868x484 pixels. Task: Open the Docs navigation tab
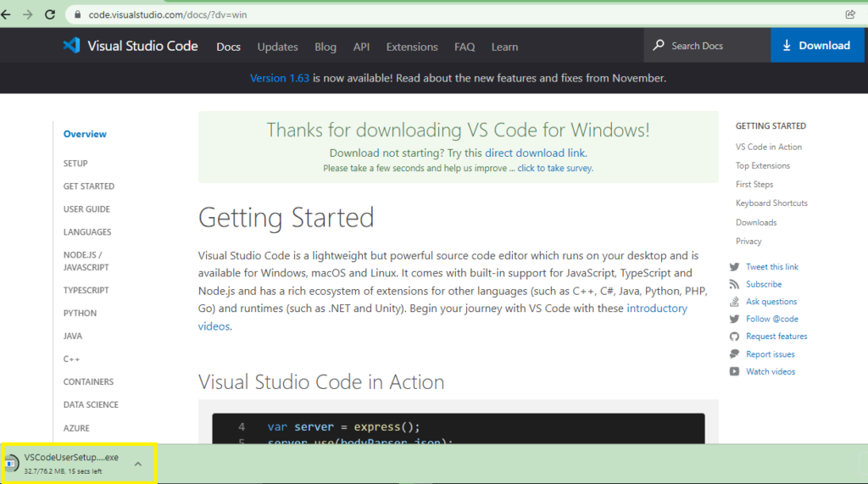[228, 47]
